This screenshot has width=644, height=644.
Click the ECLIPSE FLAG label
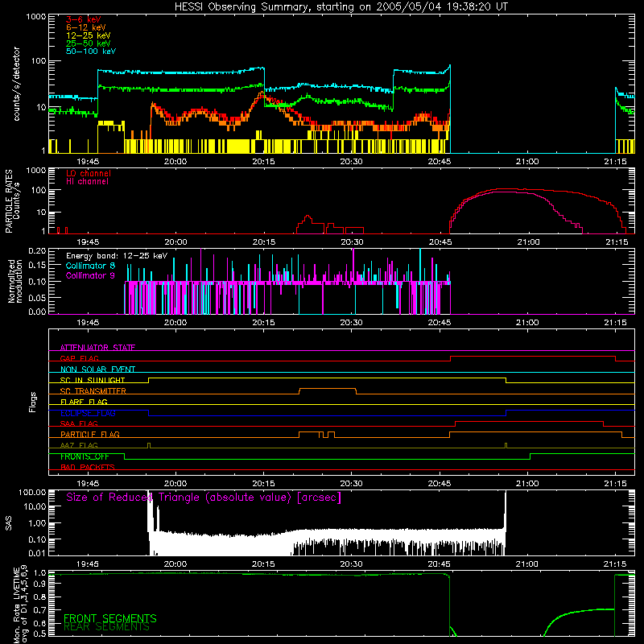pos(88,413)
